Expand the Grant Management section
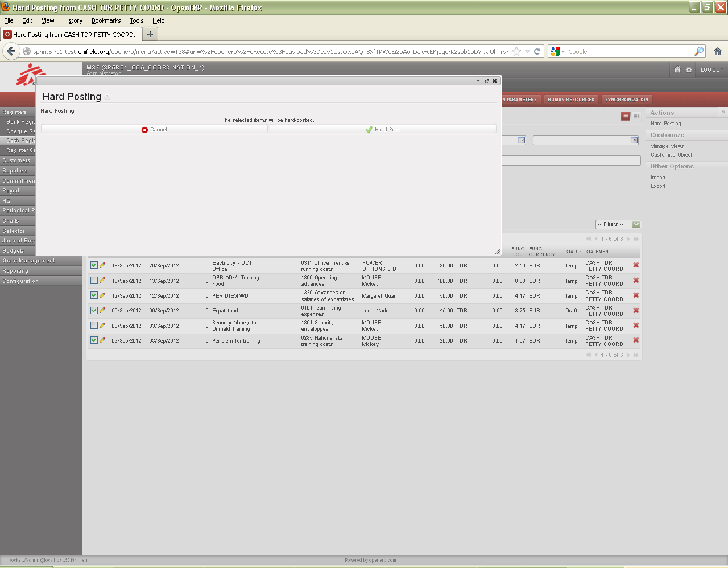The height and width of the screenshot is (568, 728). (28, 261)
